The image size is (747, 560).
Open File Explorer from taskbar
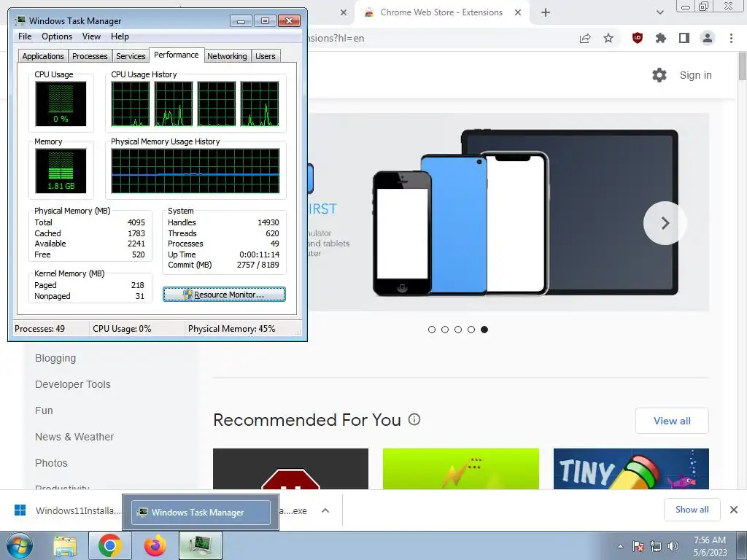[x=65, y=545]
